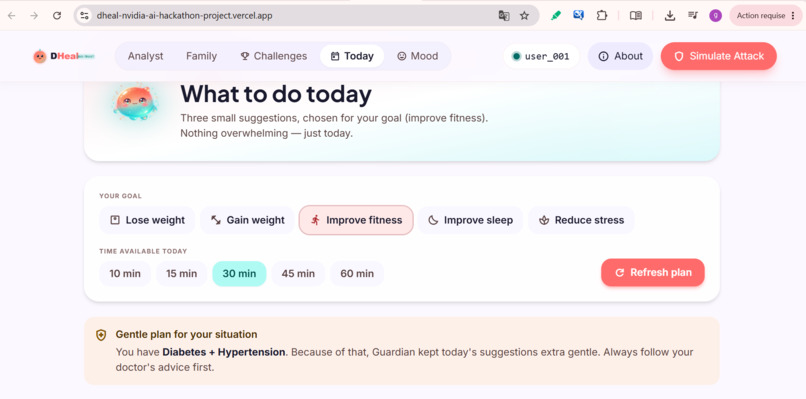
Task: Open site info icon in address bar
Action: click(x=84, y=15)
